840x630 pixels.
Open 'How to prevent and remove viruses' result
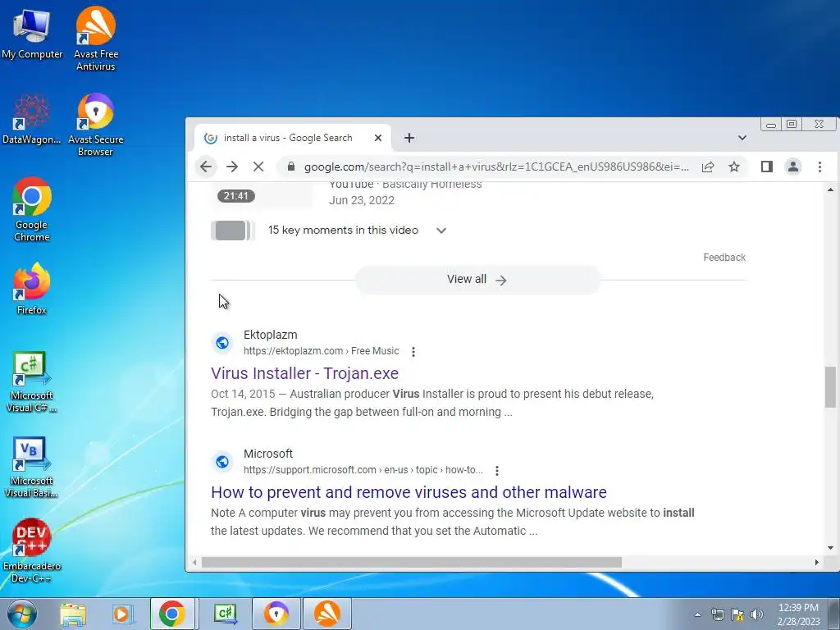tap(409, 492)
